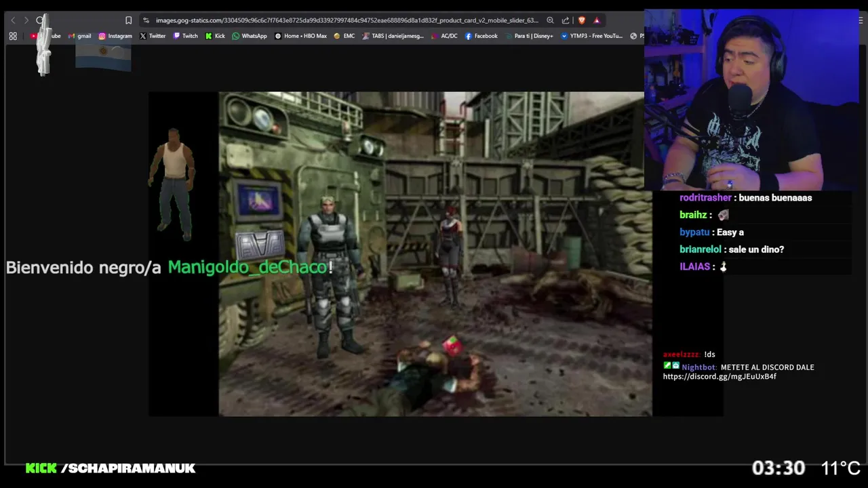The image size is (868, 488).
Task: Open the AC/DC bookmark
Action: click(x=445, y=36)
